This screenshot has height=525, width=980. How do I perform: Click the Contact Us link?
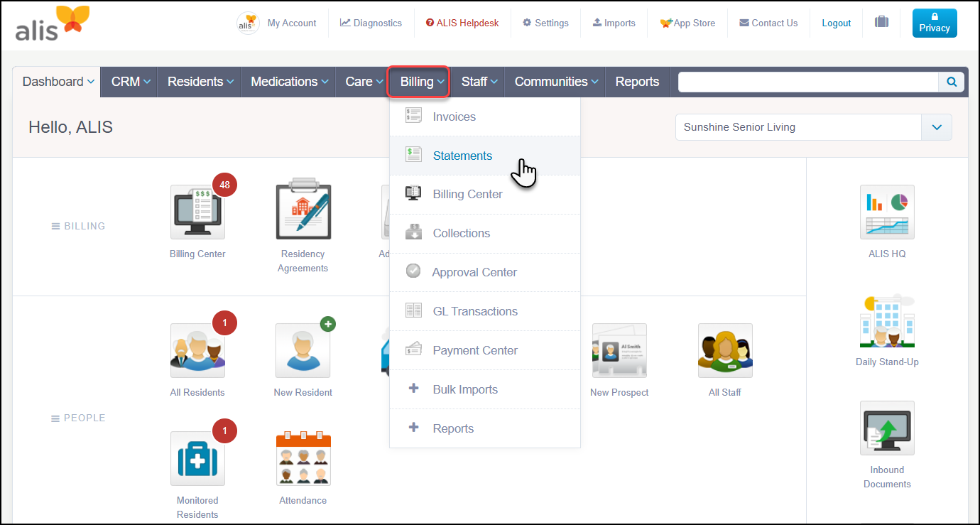(x=768, y=23)
